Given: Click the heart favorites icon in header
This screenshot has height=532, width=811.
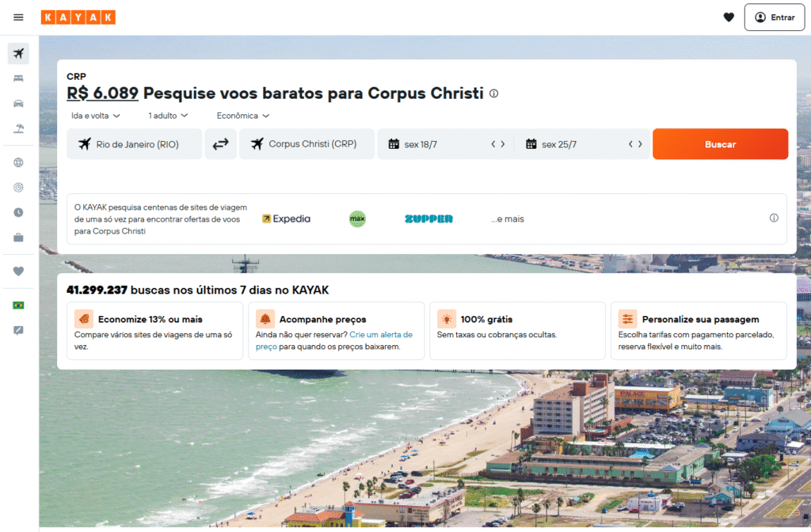Looking at the screenshot, I should pyautogui.click(x=729, y=17).
